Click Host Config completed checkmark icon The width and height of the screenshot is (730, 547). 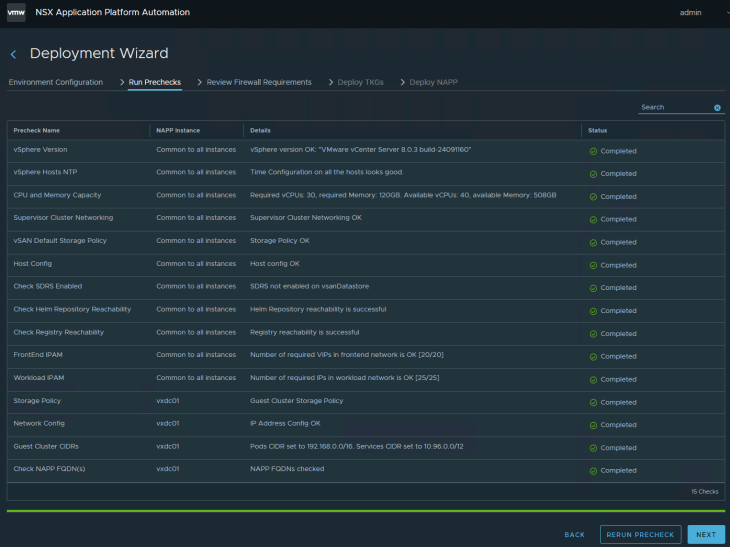tap(593, 265)
